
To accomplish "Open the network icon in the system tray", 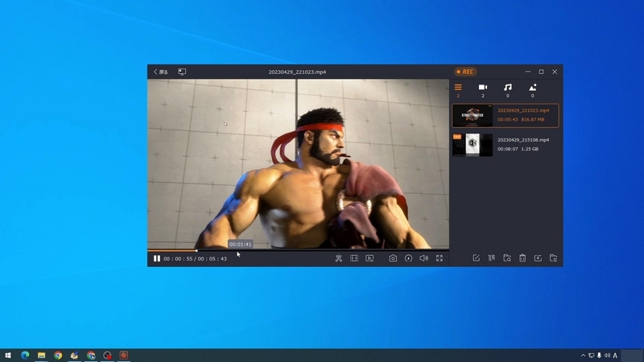I will coord(591,356).
